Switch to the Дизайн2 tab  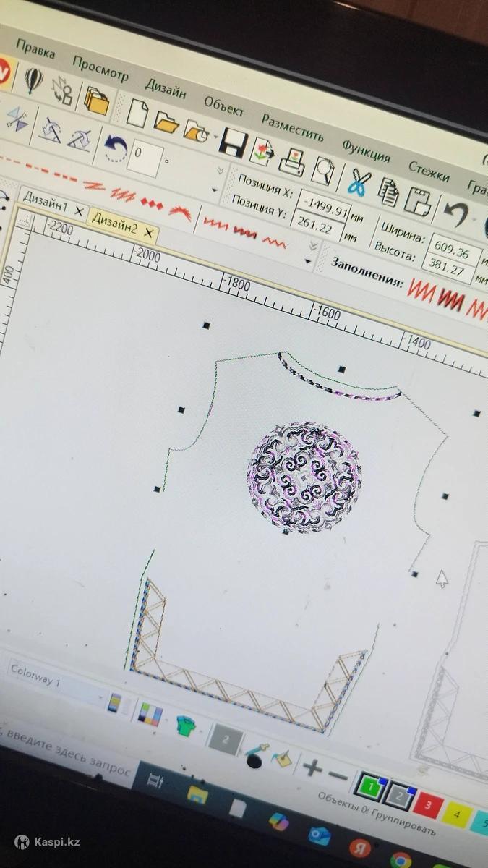[x=114, y=224]
